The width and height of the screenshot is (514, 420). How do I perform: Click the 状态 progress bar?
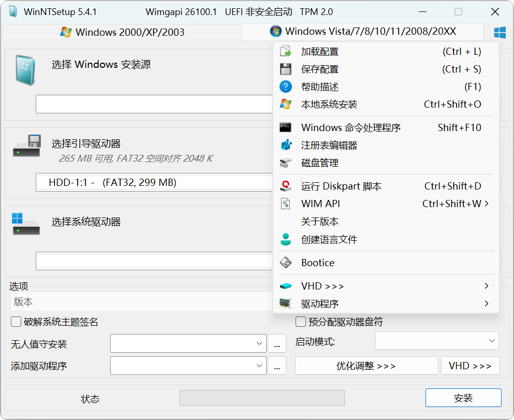(x=262, y=398)
